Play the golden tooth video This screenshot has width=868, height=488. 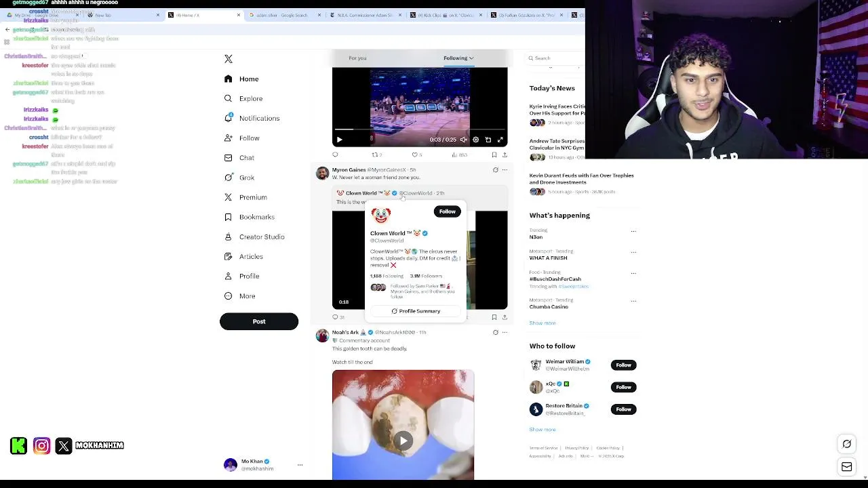pos(403,441)
